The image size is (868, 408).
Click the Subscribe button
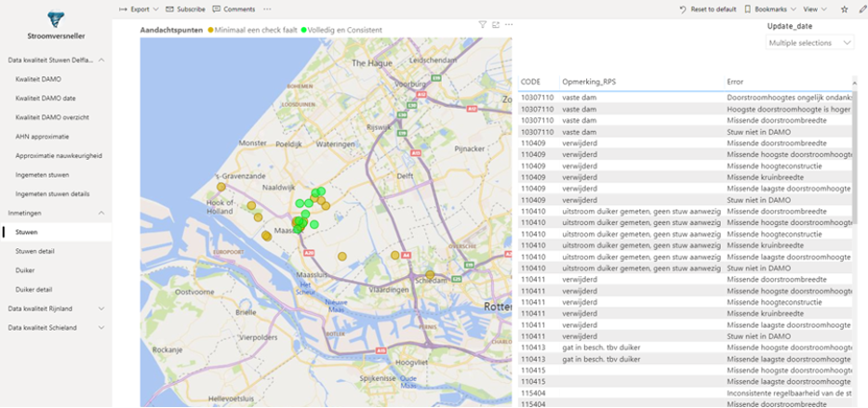(x=185, y=9)
